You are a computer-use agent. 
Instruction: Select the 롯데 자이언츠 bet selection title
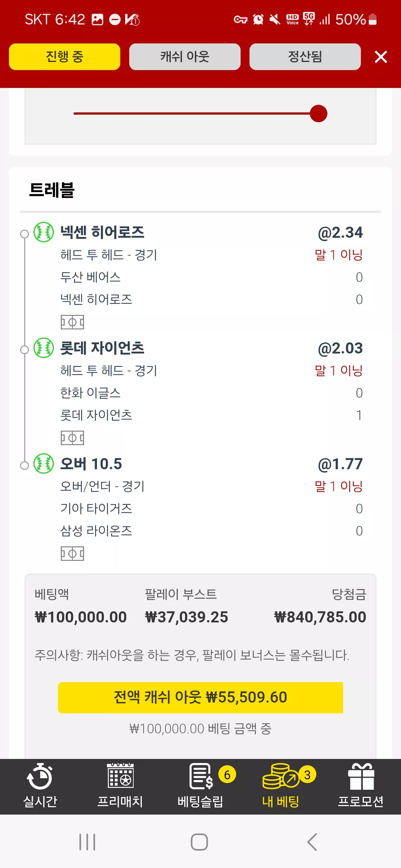[x=102, y=348]
